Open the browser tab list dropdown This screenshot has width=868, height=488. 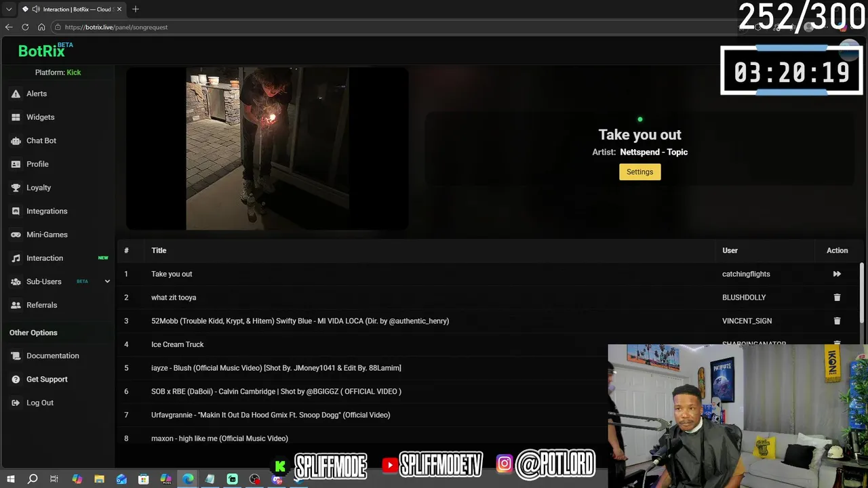click(x=9, y=9)
